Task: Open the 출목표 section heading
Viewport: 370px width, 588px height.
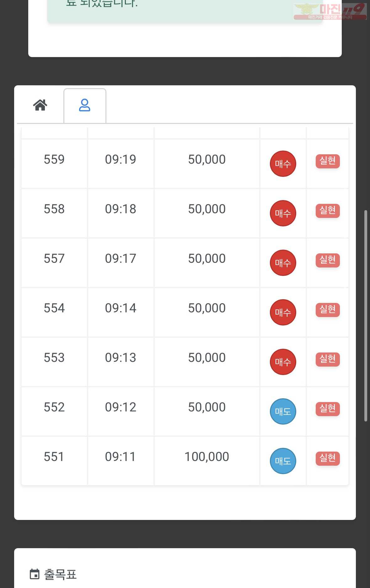Action: pos(61,575)
